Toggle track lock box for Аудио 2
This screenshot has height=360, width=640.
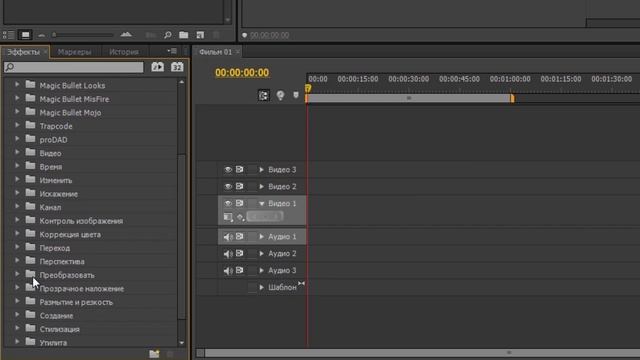tap(252, 253)
